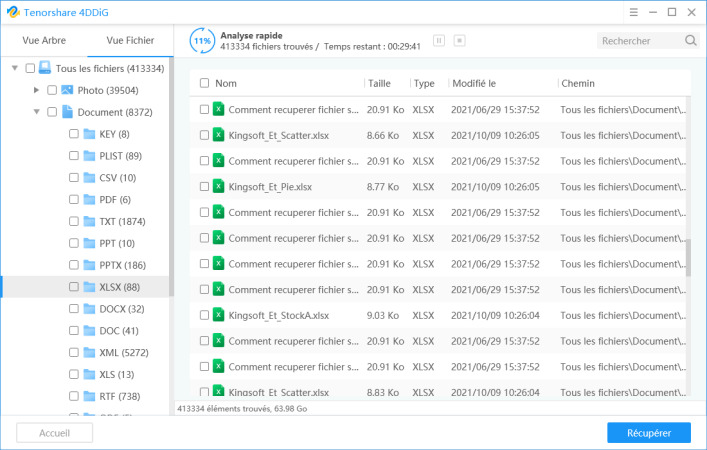Tick the Document (8372) checkbox

[52, 112]
